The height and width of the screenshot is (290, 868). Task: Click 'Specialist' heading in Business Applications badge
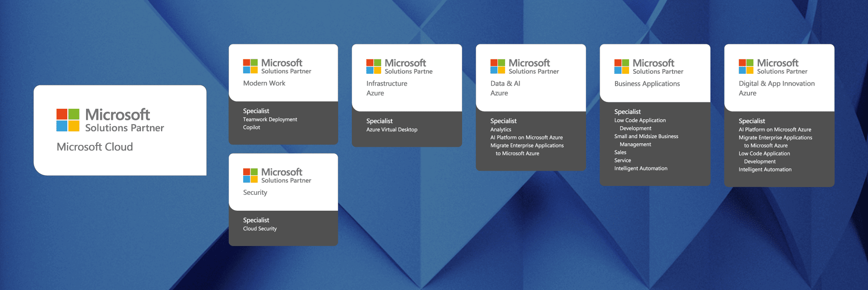click(x=627, y=112)
